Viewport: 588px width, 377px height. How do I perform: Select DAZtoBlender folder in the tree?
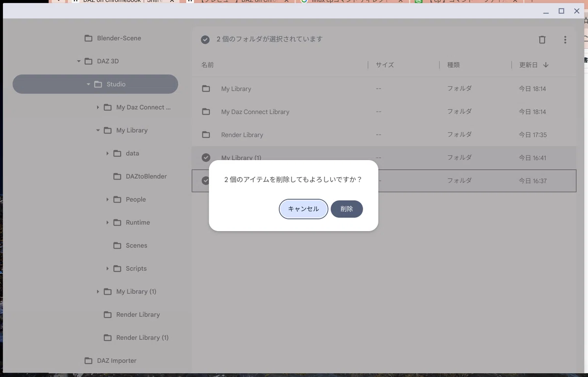[x=95, y=176]
